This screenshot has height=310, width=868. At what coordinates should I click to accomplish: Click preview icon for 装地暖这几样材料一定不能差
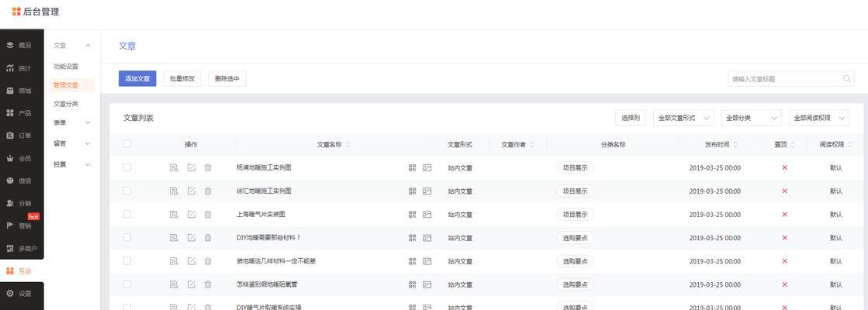point(174,261)
